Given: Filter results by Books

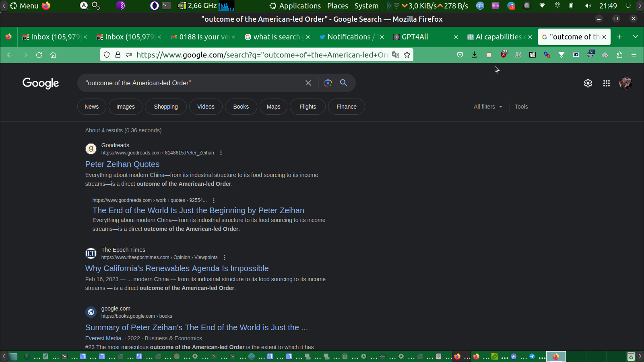Looking at the screenshot, I should tap(241, 107).
